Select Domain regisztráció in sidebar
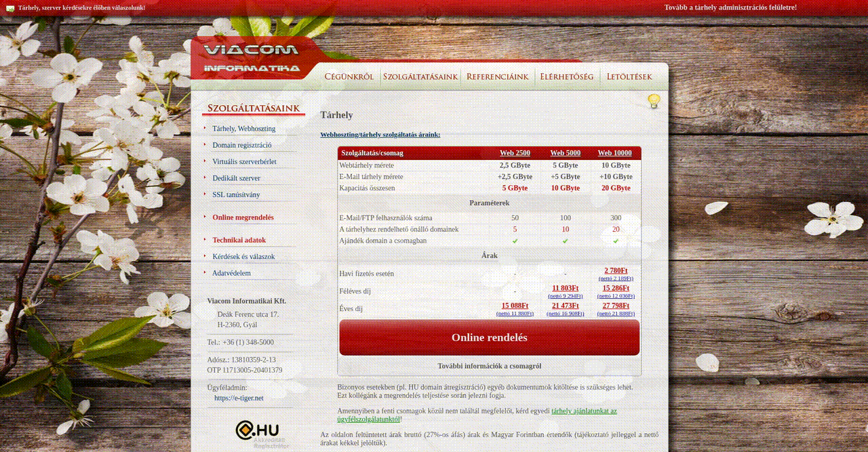This screenshot has width=868, height=452. click(x=242, y=145)
